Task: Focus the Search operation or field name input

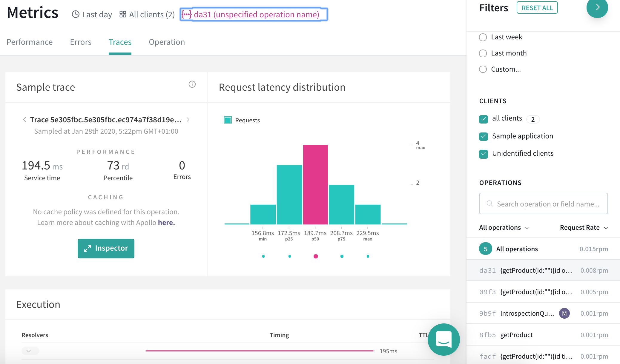Action: (x=547, y=204)
